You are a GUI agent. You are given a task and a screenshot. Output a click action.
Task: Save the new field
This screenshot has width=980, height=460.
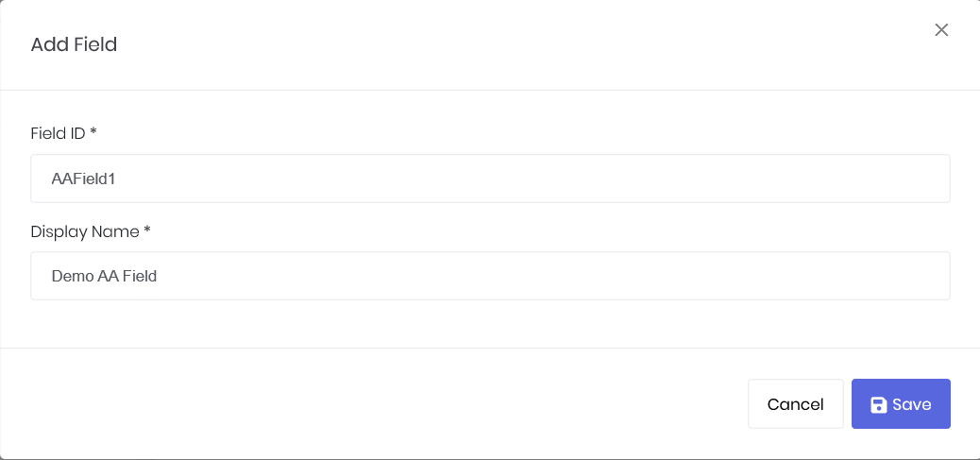coord(901,404)
